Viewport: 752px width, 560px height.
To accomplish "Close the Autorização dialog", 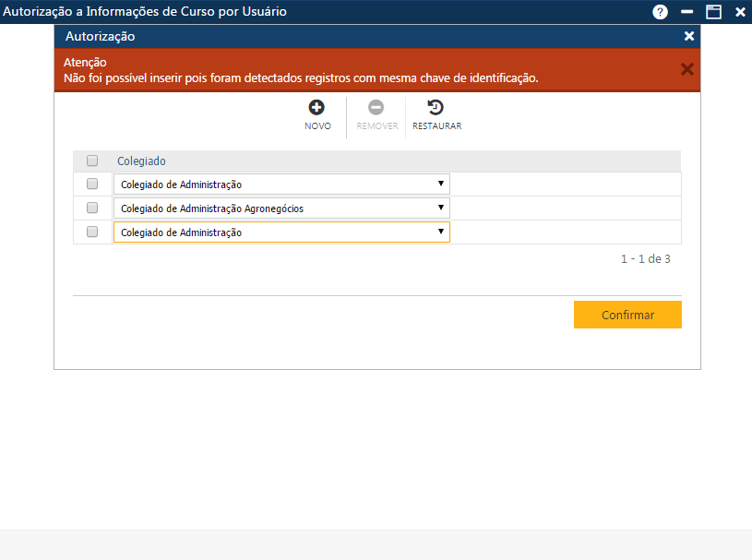I will [x=688, y=37].
